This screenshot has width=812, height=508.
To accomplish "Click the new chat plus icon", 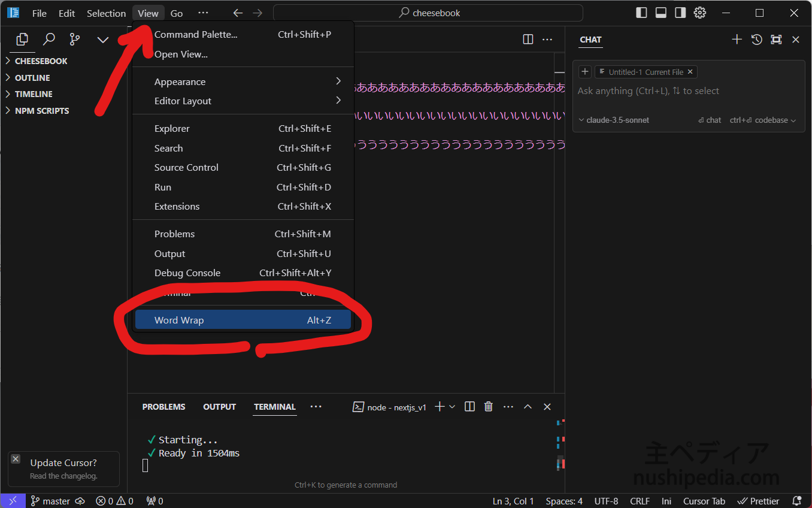I will [x=737, y=40].
